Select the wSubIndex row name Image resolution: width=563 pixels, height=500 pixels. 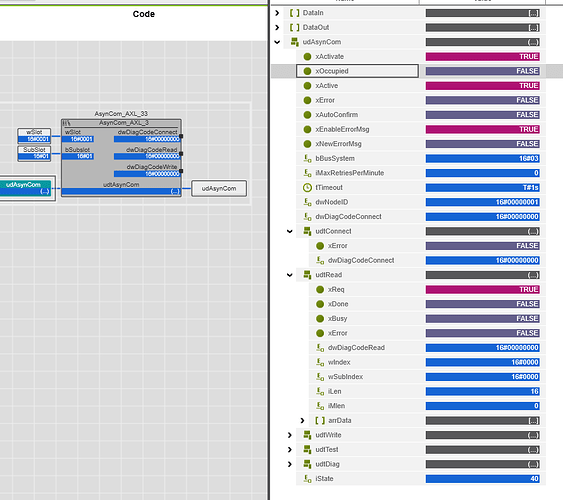click(x=345, y=377)
